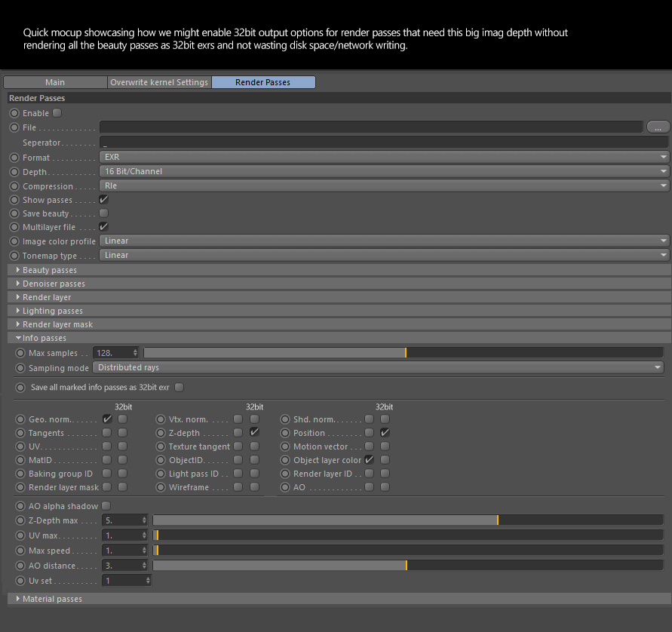Click the animation dot beside Max samples
Image resolution: width=672 pixels, height=632 pixels.
(20, 353)
